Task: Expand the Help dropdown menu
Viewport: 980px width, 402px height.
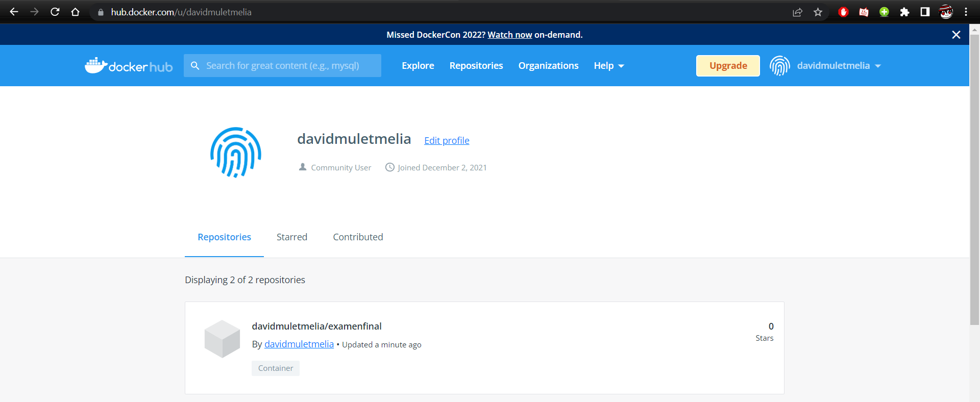Action: pos(609,66)
